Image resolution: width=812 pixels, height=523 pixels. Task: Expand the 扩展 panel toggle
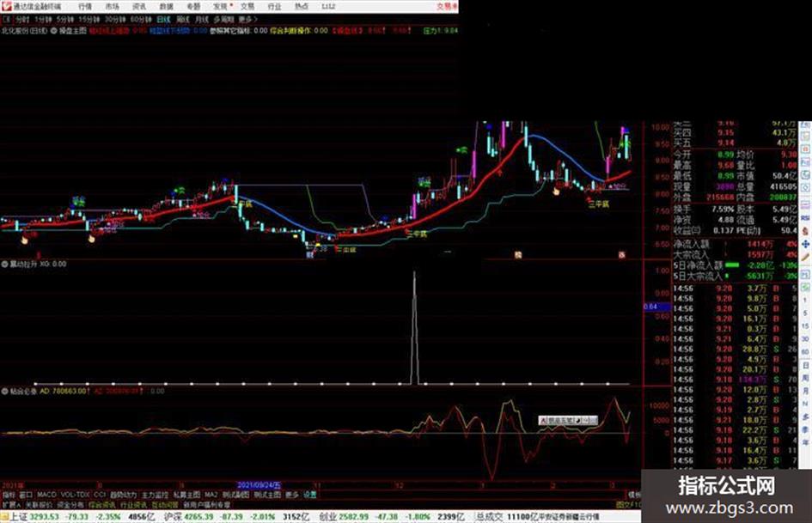point(11,505)
